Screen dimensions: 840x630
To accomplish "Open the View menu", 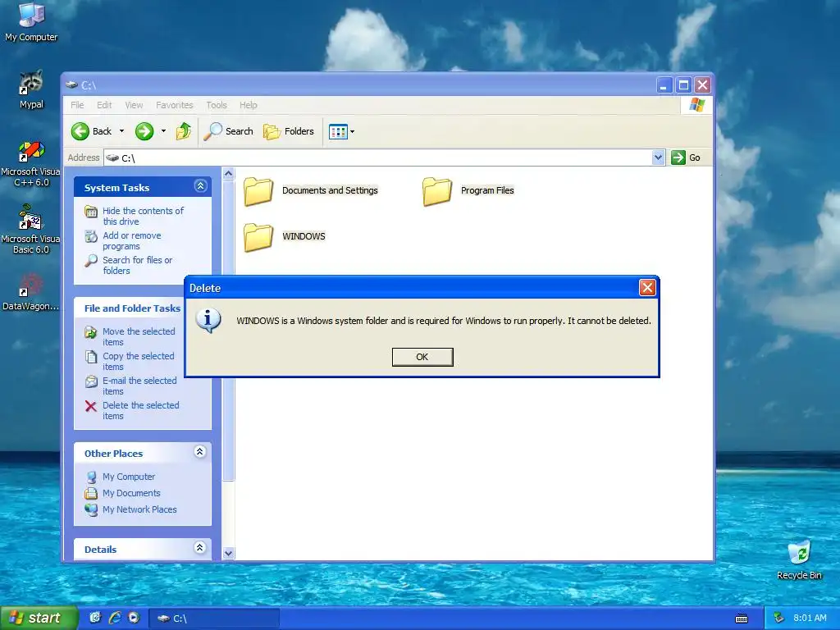I will coord(134,105).
